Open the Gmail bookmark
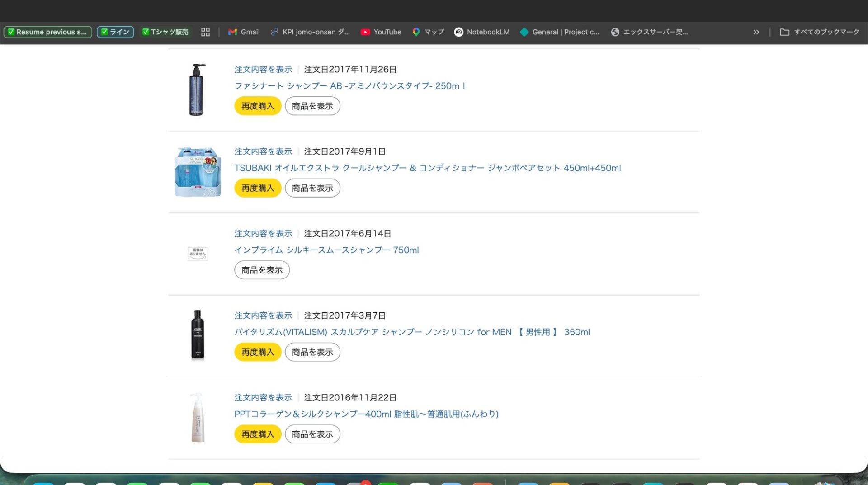The width and height of the screenshot is (868, 485). (x=244, y=32)
